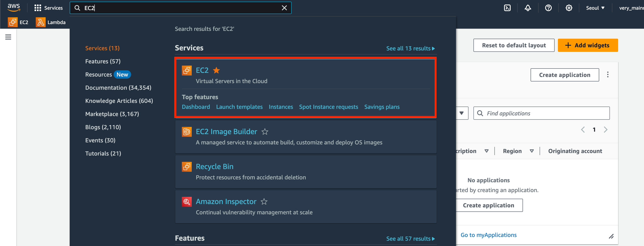Image resolution: width=644 pixels, height=246 pixels.
Task: Expand the Seoul region dropdown
Action: [x=595, y=8]
